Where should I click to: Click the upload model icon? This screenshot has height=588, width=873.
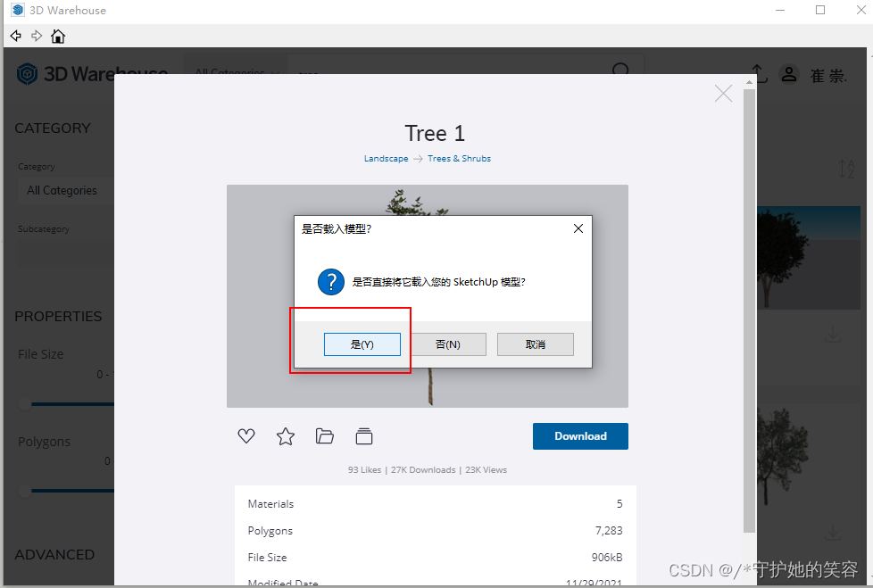(759, 73)
